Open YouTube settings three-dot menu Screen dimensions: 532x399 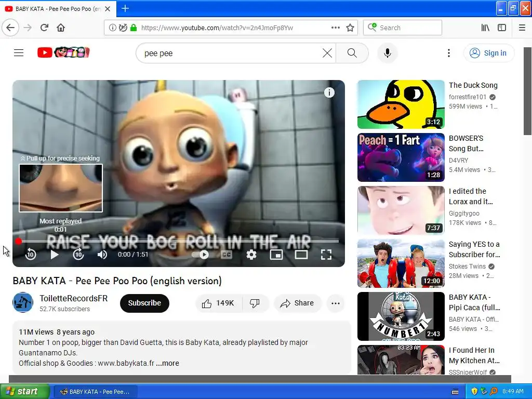pos(448,53)
